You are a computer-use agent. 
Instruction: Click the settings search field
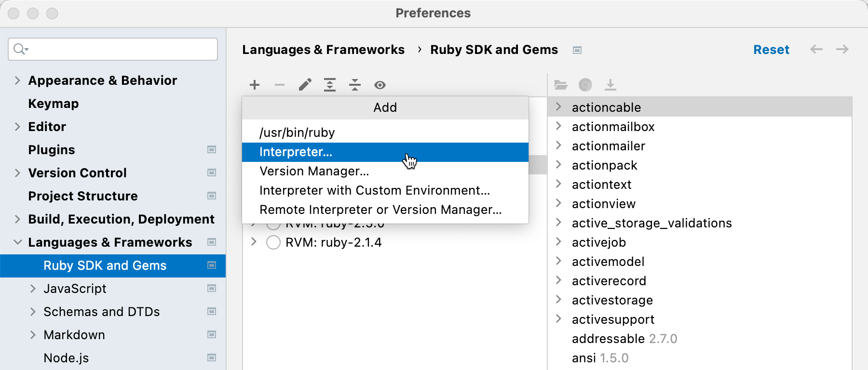tap(121, 49)
